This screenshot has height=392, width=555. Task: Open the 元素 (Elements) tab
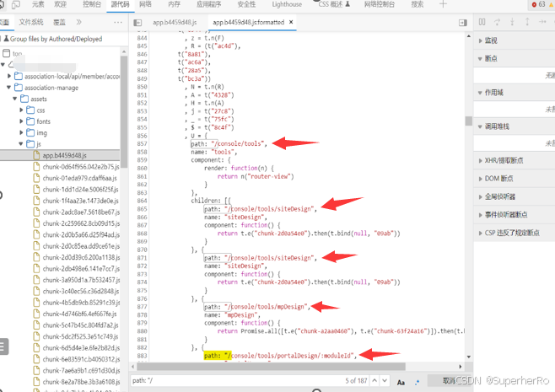coord(38,4)
